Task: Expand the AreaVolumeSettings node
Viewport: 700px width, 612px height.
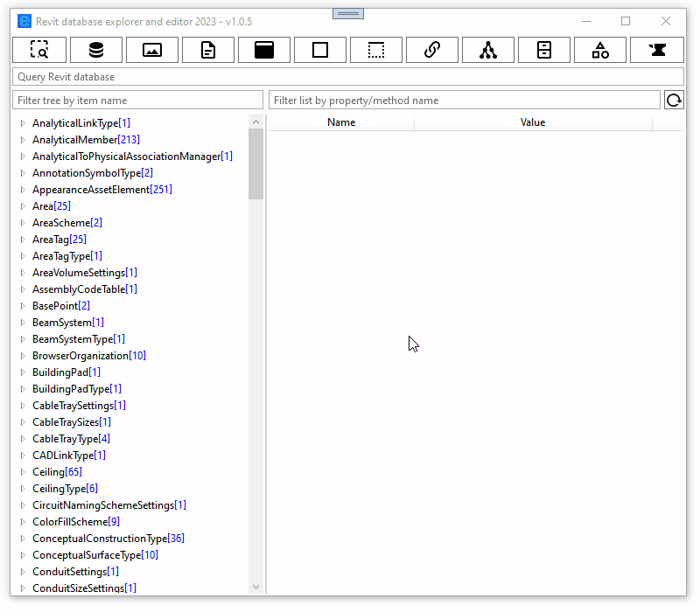Action: 23,273
